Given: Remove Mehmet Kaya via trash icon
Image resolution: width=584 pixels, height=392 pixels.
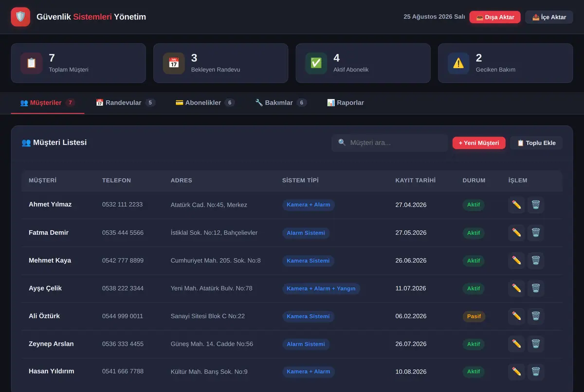Looking at the screenshot, I should [536, 261].
